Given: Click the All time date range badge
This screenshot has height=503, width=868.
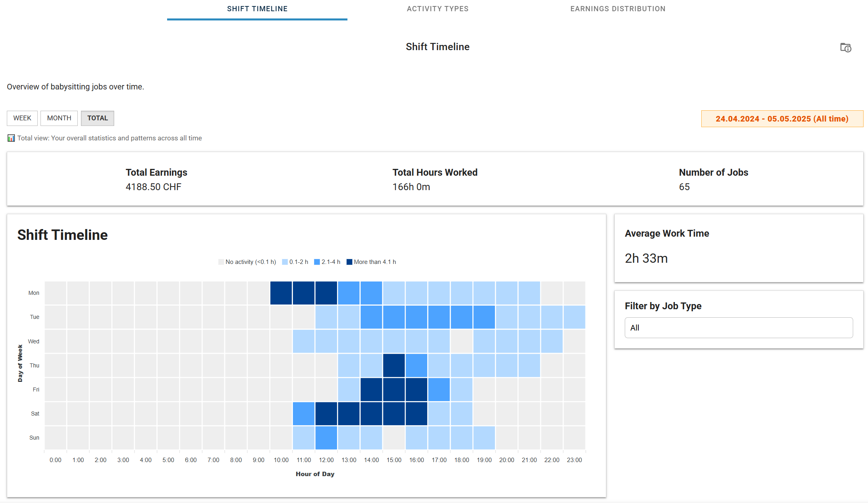Looking at the screenshot, I should click(x=782, y=119).
